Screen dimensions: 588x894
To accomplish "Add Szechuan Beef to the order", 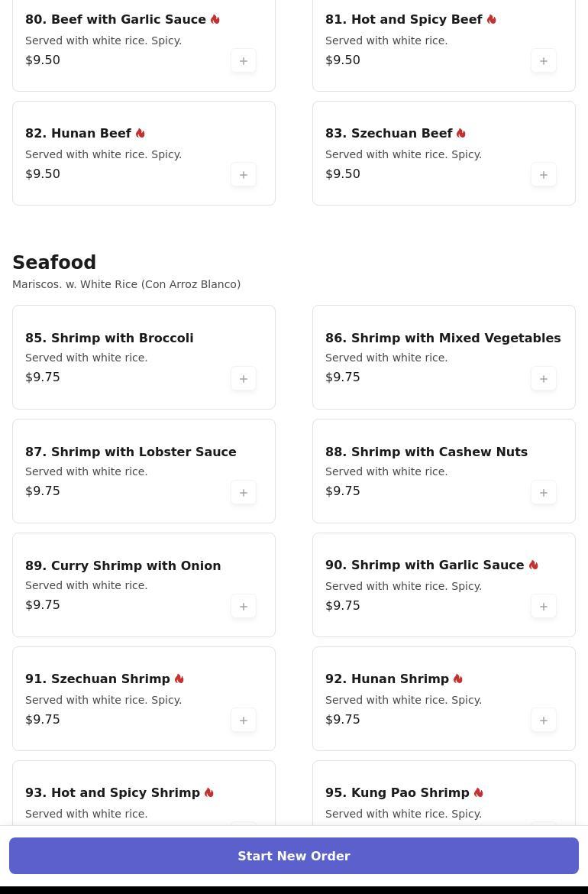I will 544,175.
